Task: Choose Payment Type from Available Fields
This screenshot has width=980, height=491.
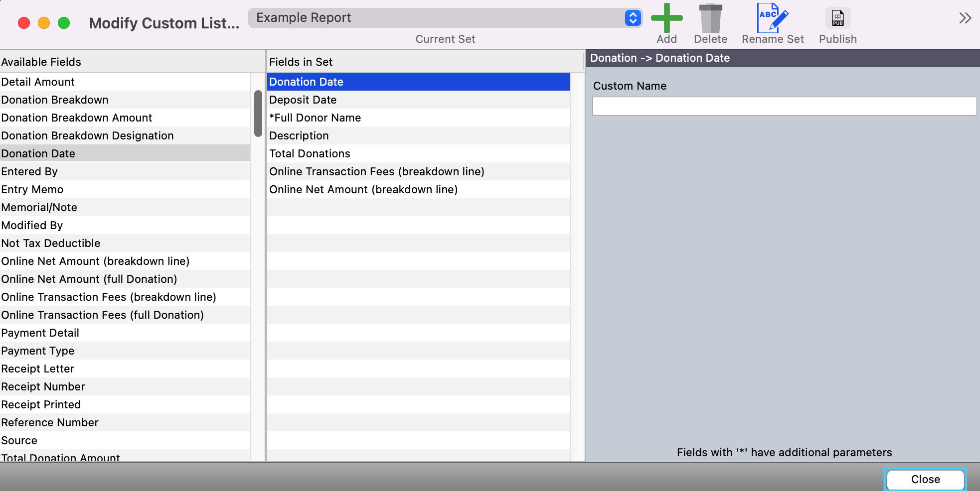Action: tap(38, 351)
